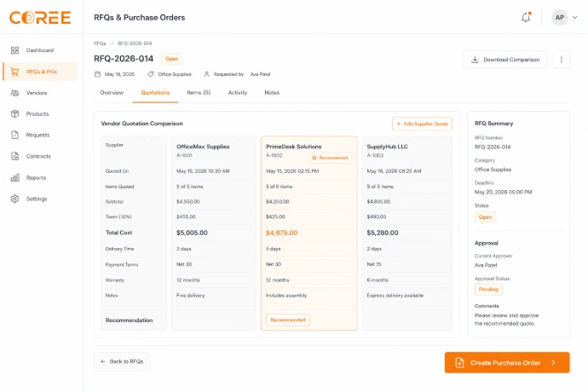Click Add Supplier Quote button
This screenshot has height=392, width=588.
[422, 124]
